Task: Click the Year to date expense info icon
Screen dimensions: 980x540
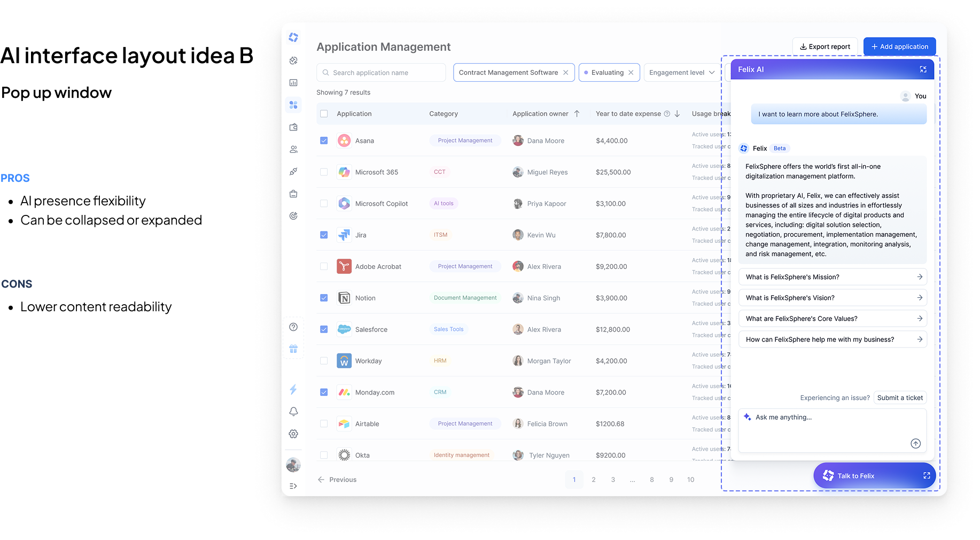Action: tap(667, 114)
